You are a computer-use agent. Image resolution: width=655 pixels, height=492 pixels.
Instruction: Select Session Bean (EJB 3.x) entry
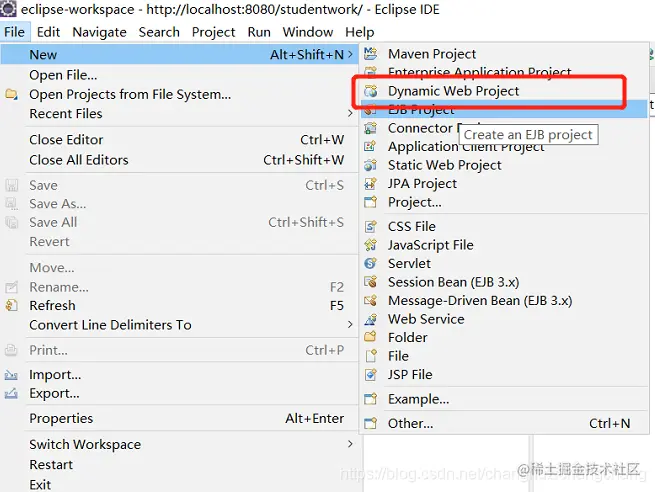pos(505,282)
